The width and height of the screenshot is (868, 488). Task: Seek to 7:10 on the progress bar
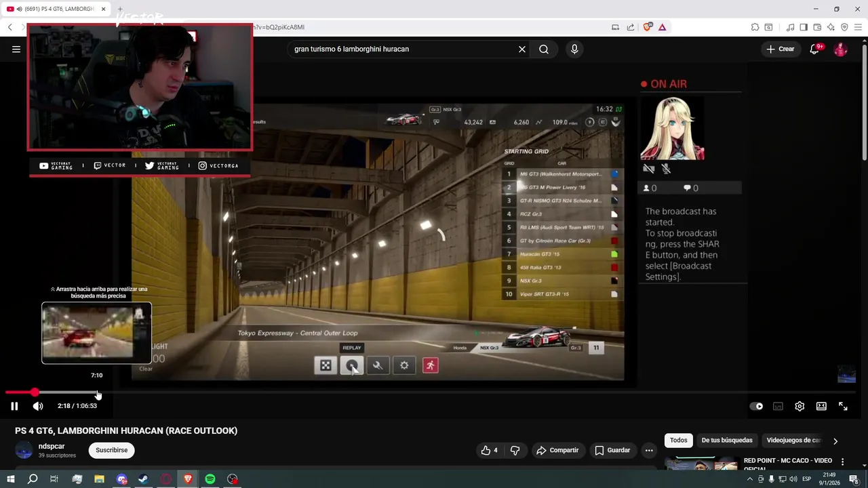pyautogui.click(x=97, y=392)
